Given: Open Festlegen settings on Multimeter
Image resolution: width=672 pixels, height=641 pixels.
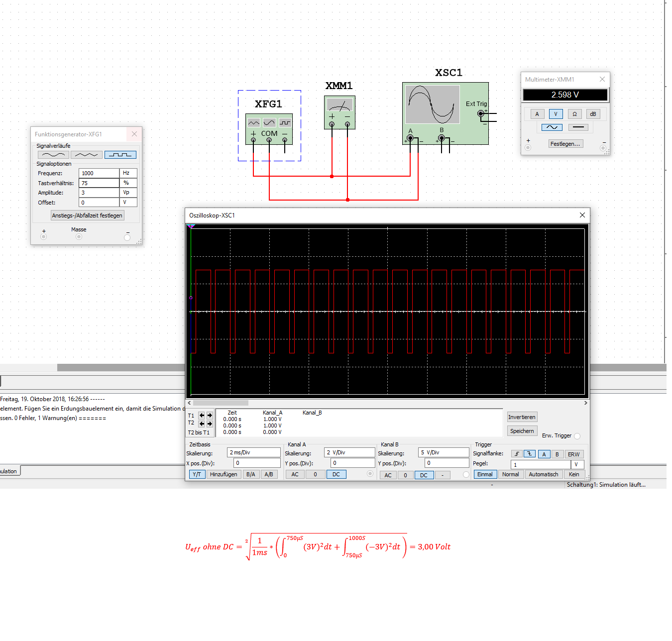Looking at the screenshot, I should (565, 144).
